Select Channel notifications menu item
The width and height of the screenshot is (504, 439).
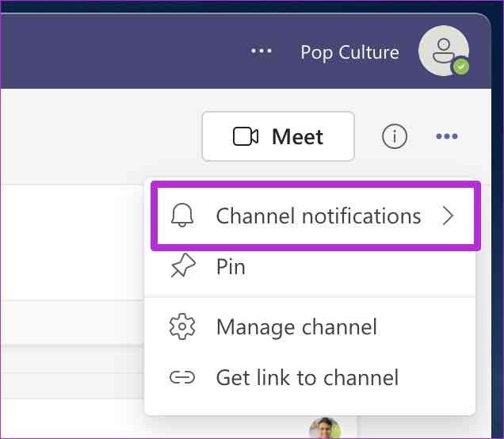[x=316, y=216]
